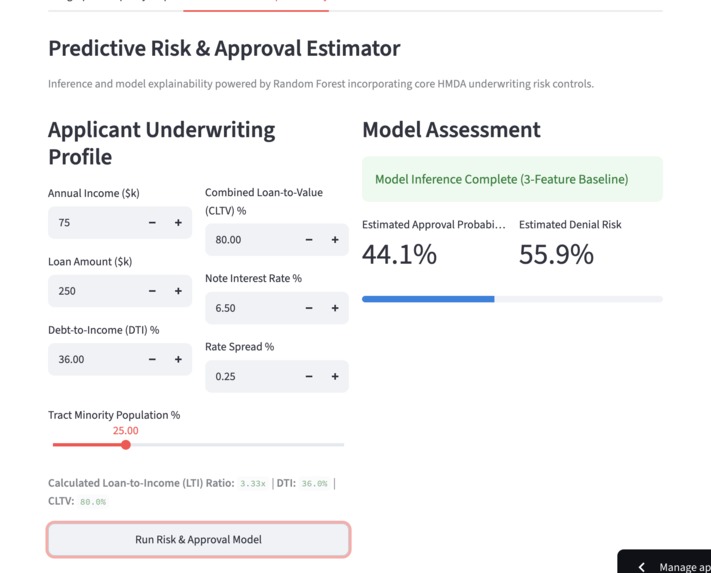Click the approval probability progress bar
The image size is (711, 573).
pyautogui.click(x=512, y=299)
